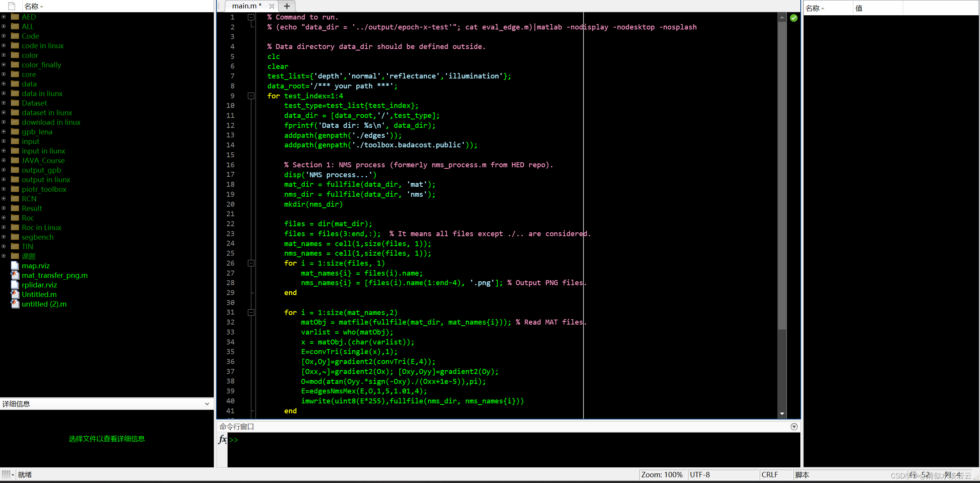Select the dataset in liunx folder
The width and height of the screenshot is (980, 483).
[x=47, y=113]
